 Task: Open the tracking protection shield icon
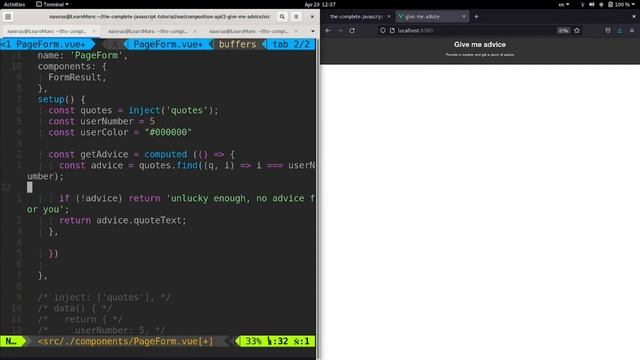pos(383,31)
